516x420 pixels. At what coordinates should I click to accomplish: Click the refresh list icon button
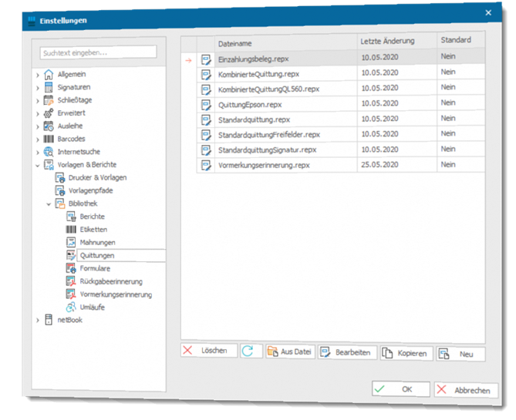(251, 351)
